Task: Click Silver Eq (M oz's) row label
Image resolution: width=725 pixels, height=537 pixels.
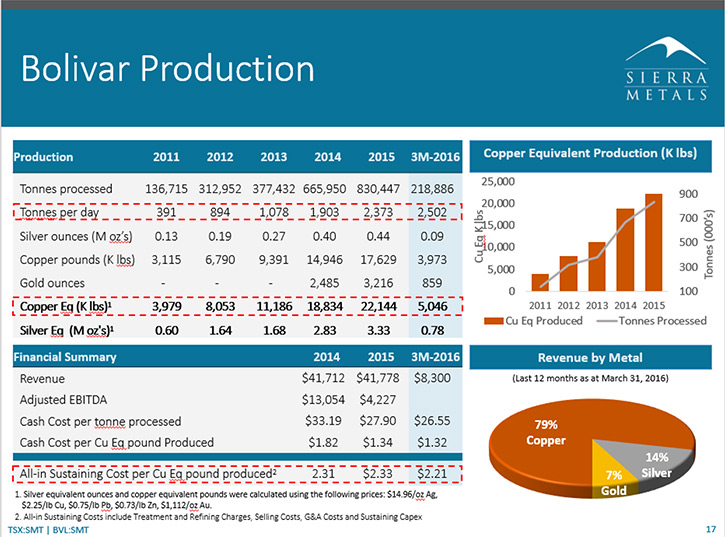Action: coord(67,331)
